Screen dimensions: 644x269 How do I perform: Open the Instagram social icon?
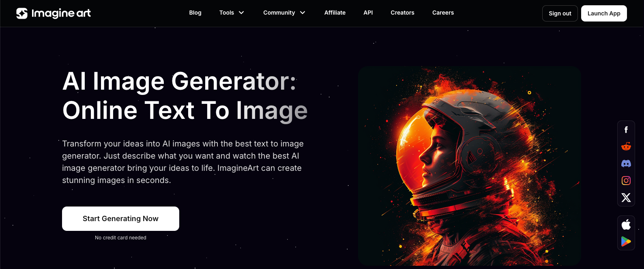point(626,181)
